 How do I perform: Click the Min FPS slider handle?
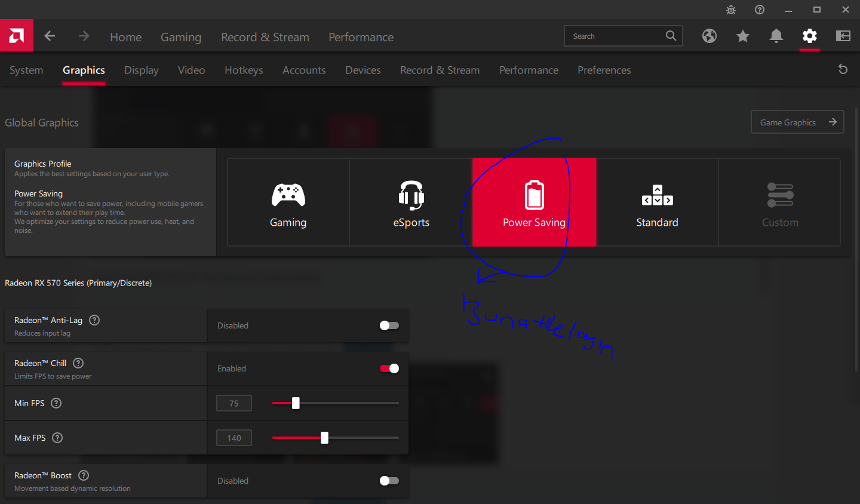pos(296,403)
